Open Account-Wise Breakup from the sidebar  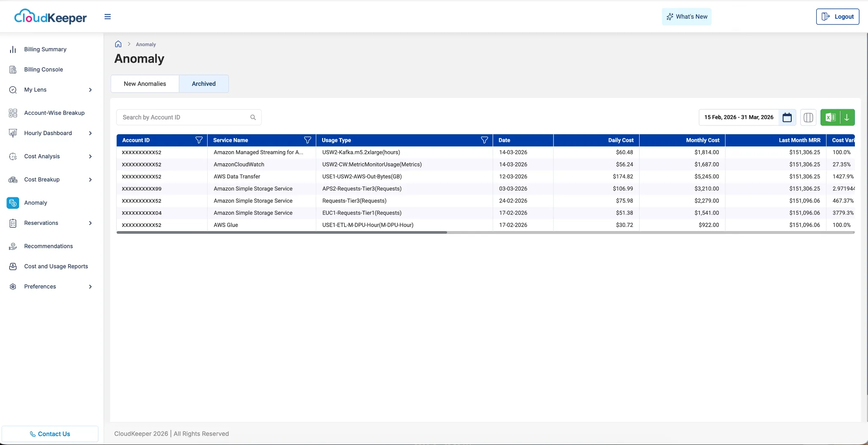point(54,113)
